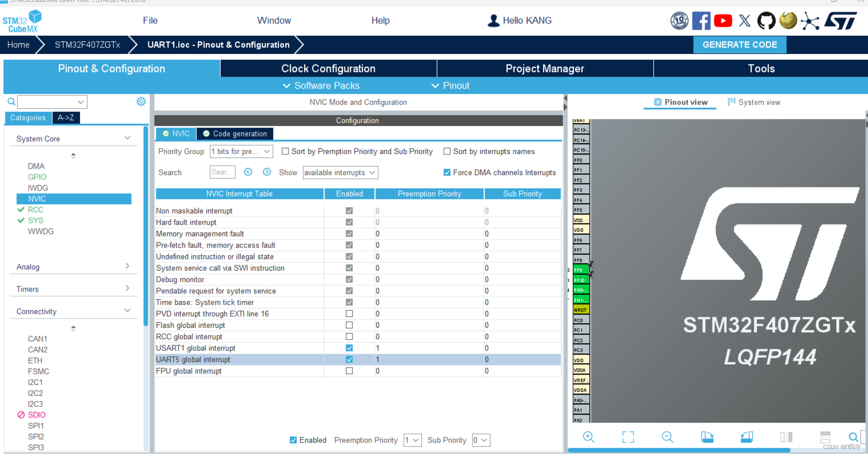Open the Facebook icon link
The width and height of the screenshot is (868, 454).
pyautogui.click(x=701, y=21)
